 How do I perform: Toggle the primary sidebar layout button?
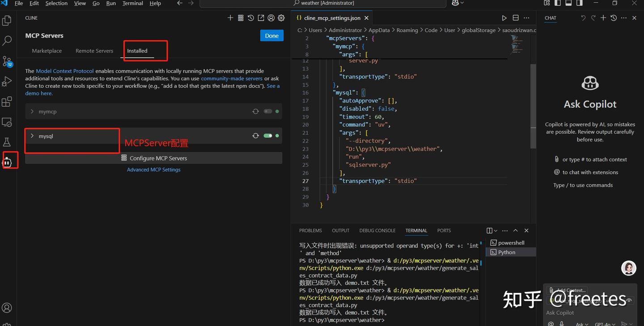(x=558, y=3)
